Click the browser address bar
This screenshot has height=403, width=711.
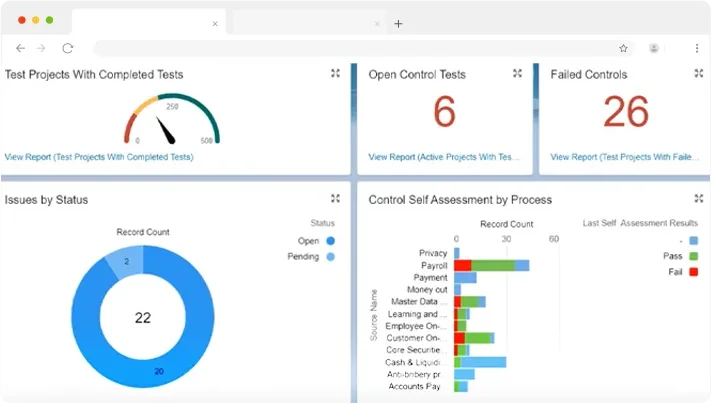tap(350, 48)
